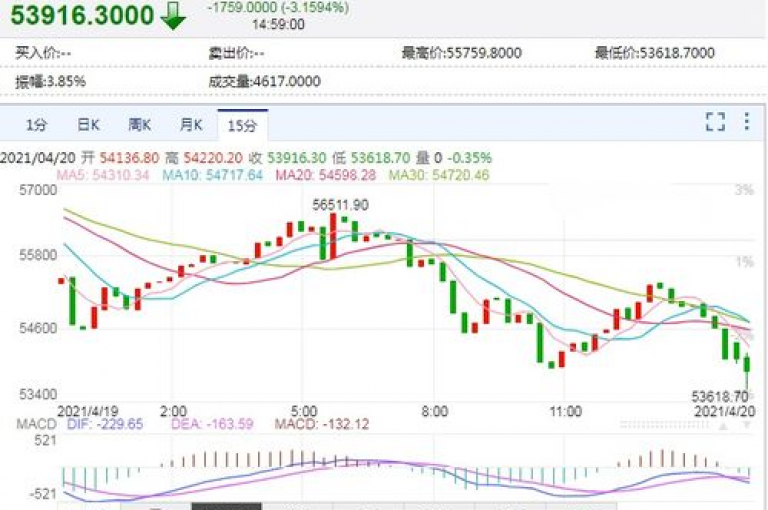Click the 成交量:4617.0000 field
Viewport: 768px width, 510px height.
pos(264,81)
